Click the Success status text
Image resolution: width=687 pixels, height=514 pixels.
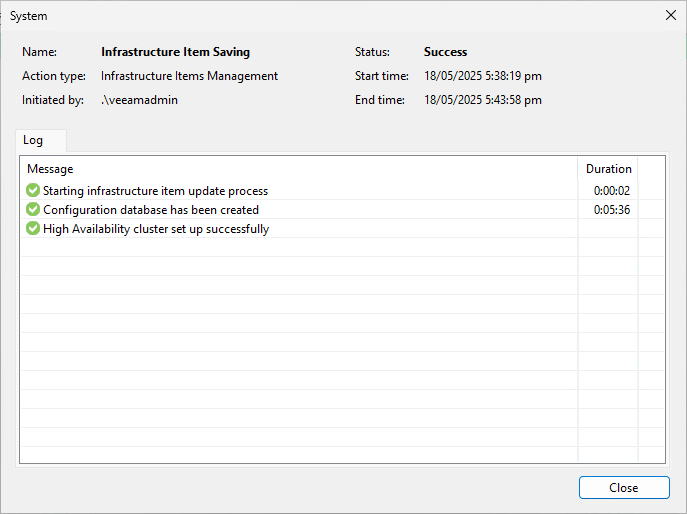click(445, 52)
